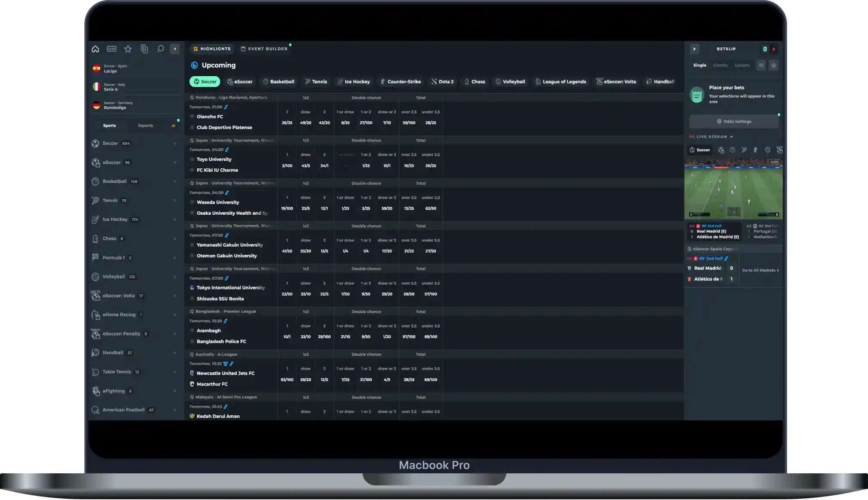Pick over 2.5 odds 97/100 for Arambagh match
The height and width of the screenshot is (500, 868).
coord(409,337)
